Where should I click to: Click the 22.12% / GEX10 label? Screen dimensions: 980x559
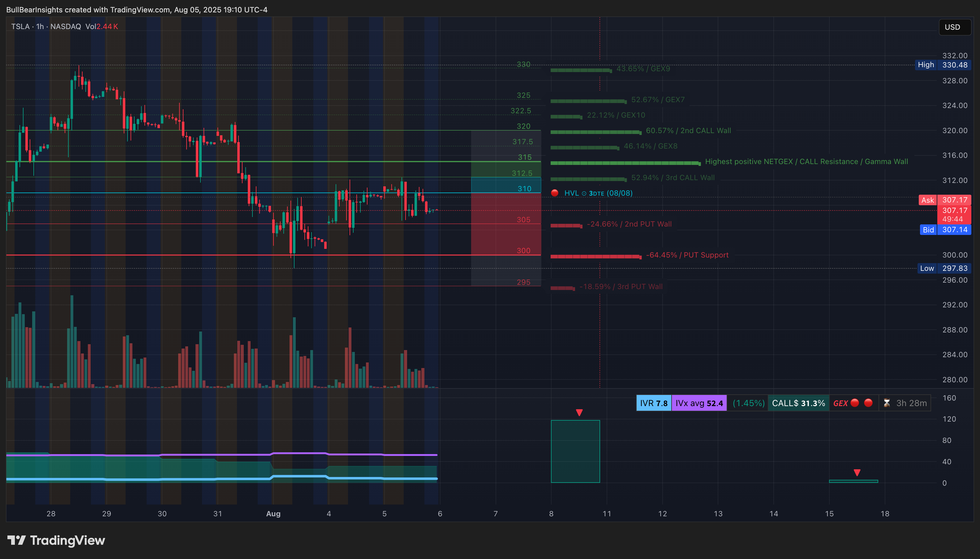pyautogui.click(x=616, y=115)
